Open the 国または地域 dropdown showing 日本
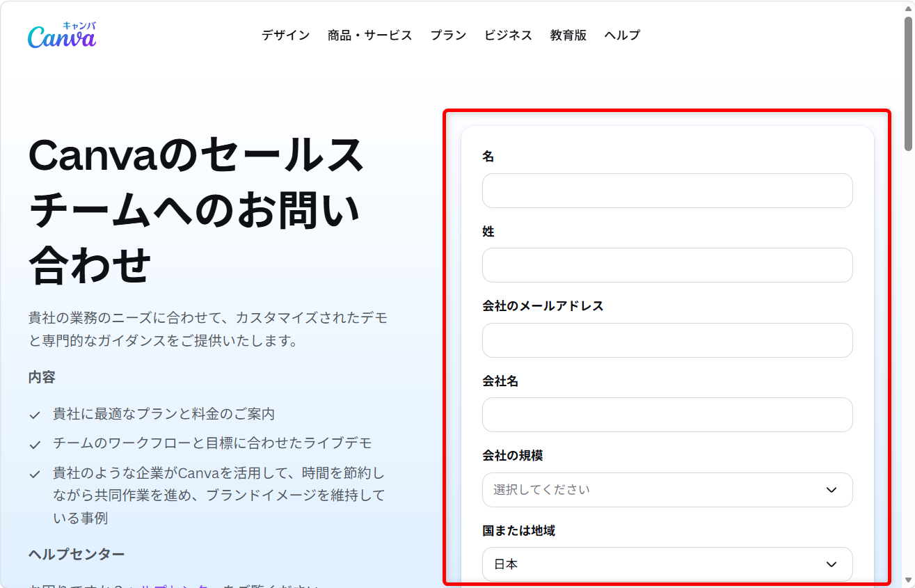The width and height of the screenshot is (915, 588). click(x=667, y=564)
